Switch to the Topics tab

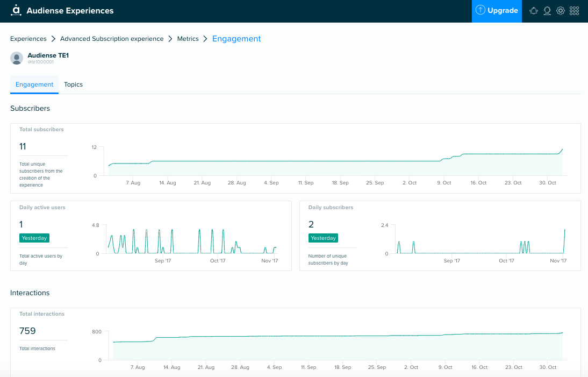click(x=73, y=84)
